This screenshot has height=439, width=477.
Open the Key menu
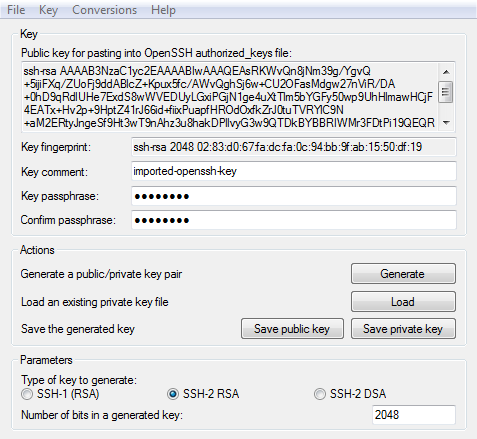coord(48,10)
